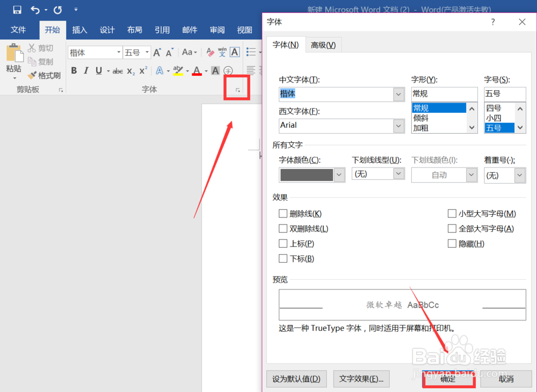
Task: Switch to the 高级 tab in dialog
Action: pos(323,45)
